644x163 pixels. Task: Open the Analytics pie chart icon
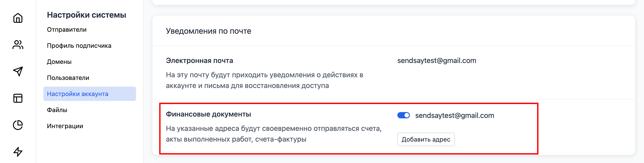tap(18, 125)
